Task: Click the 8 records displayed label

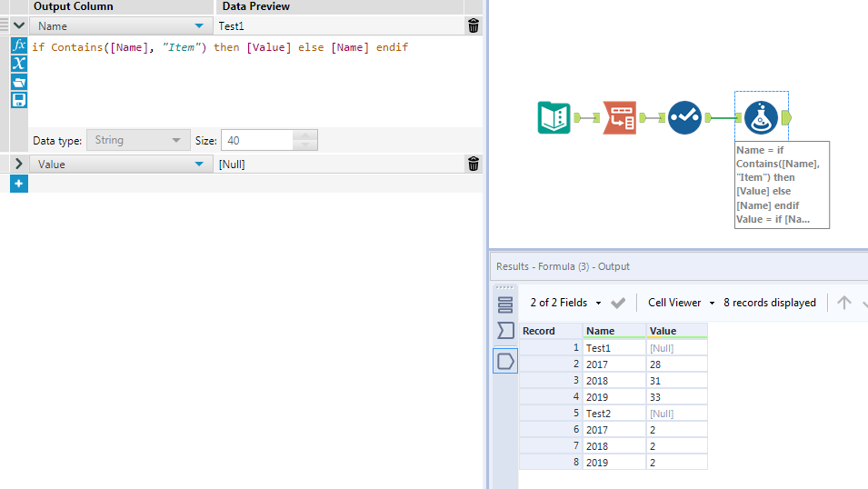Action: coord(770,303)
